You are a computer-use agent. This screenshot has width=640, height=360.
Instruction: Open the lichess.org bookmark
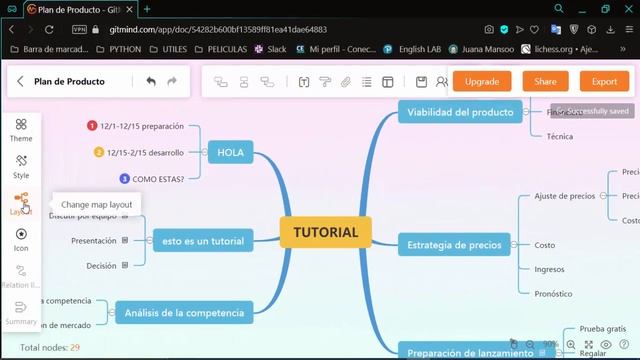pyautogui.click(x=560, y=49)
